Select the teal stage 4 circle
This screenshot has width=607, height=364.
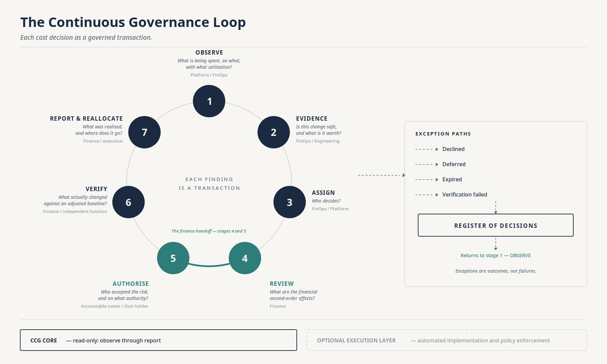point(245,258)
